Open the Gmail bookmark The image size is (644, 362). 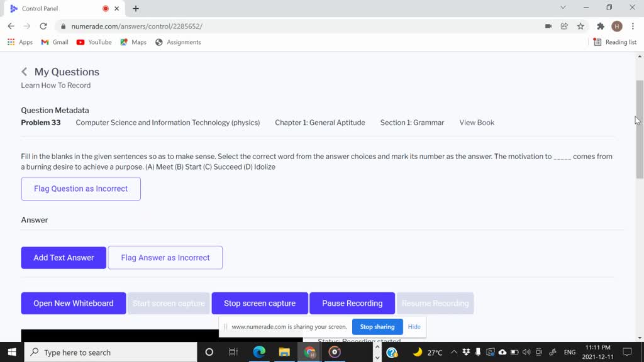click(55, 42)
